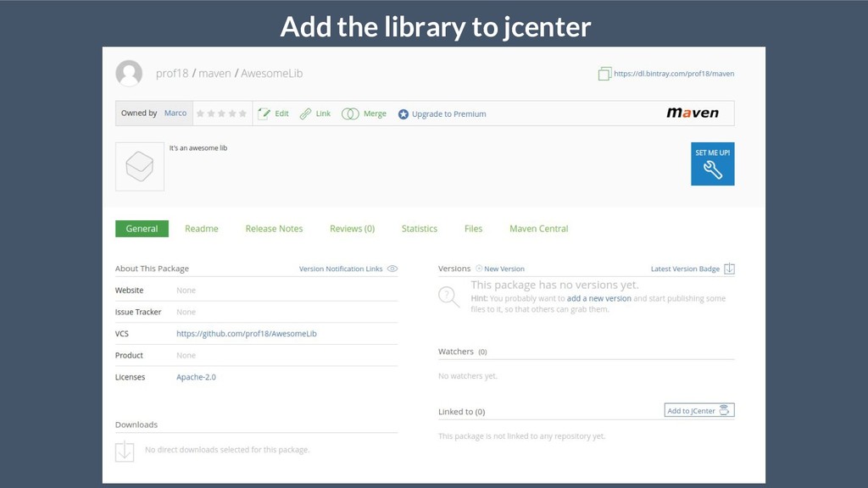
Task: Toggle Version Notification Links eye icon
Action: [x=392, y=269]
